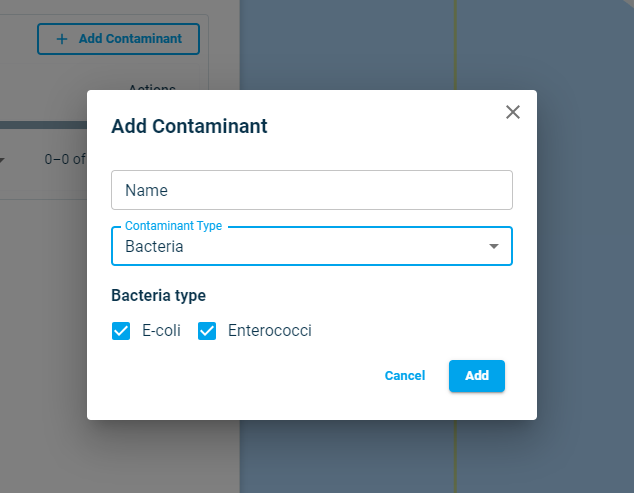Click the plus icon beside Add Contaminant

[x=62, y=39]
